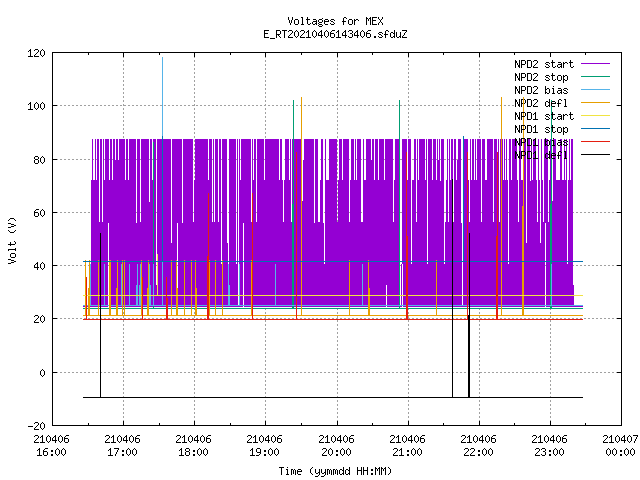Click the tall light-blue spike near 120 volts
Viewport: 640px width, 480px height.
coord(162,98)
